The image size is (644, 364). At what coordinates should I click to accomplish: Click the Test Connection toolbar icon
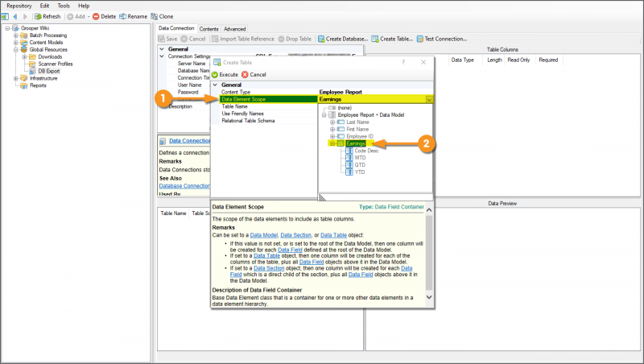pyautogui.click(x=422, y=39)
